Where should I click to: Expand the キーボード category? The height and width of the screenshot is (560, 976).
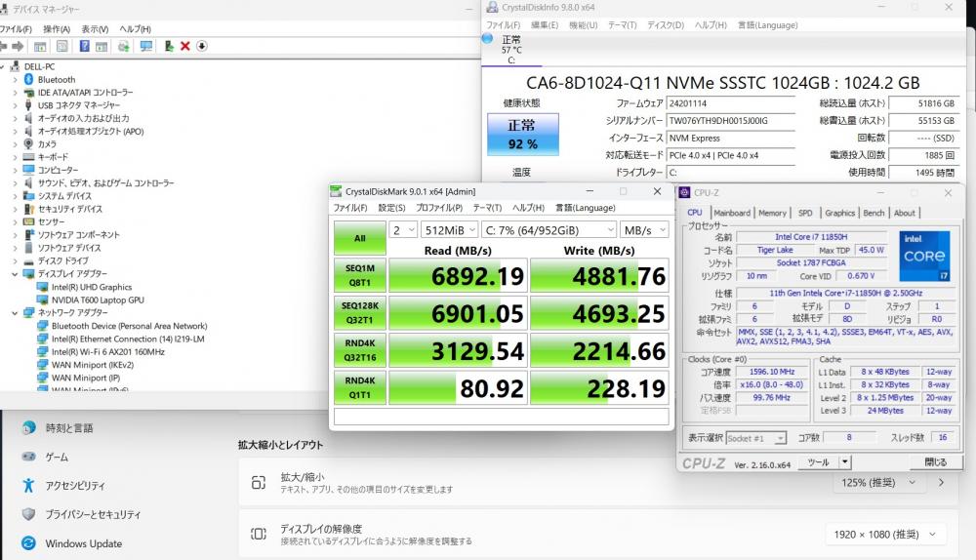[15, 157]
